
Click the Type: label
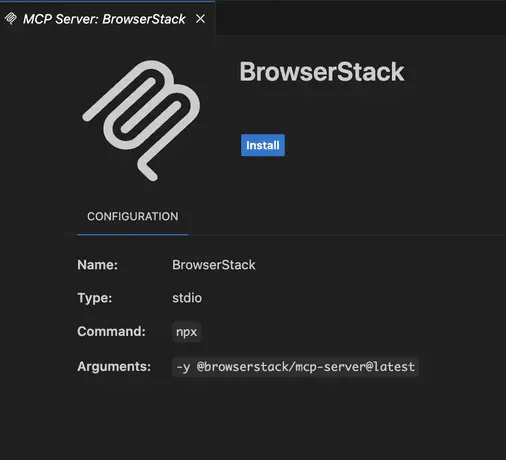coord(95,298)
